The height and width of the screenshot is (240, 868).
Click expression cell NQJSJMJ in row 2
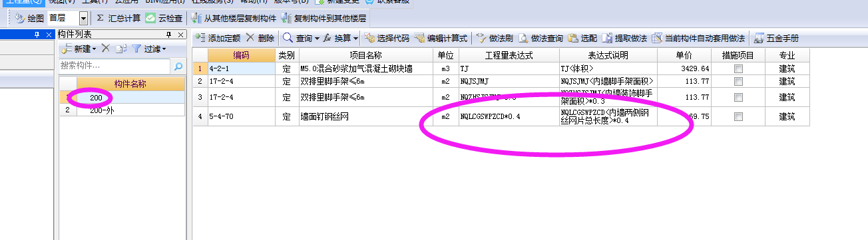pos(509,81)
